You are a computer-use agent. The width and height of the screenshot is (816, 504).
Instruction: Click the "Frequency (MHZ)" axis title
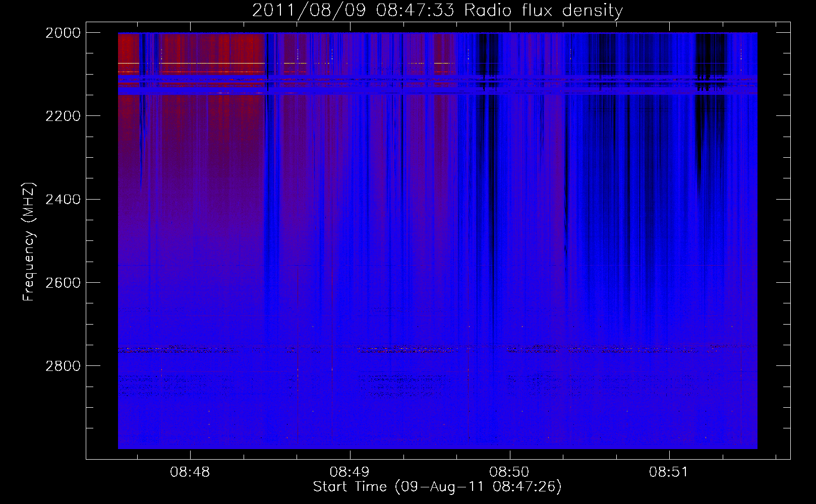click(x=29, y=242)
